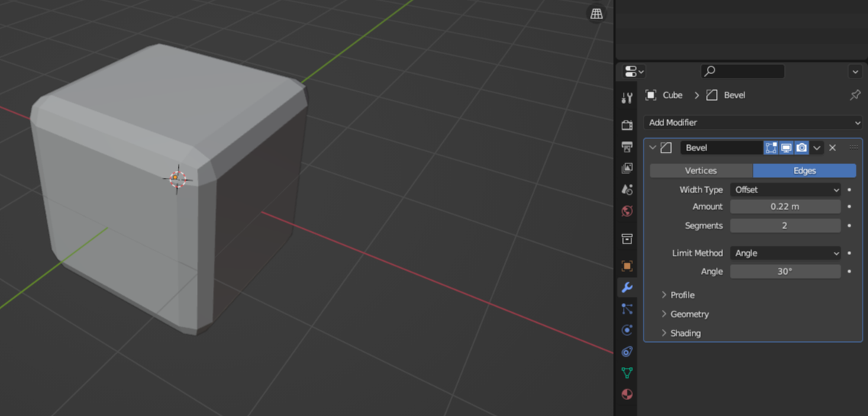The image size is (868, 416).
Task: Click the Angle 30° field
Action: [786, 272]
